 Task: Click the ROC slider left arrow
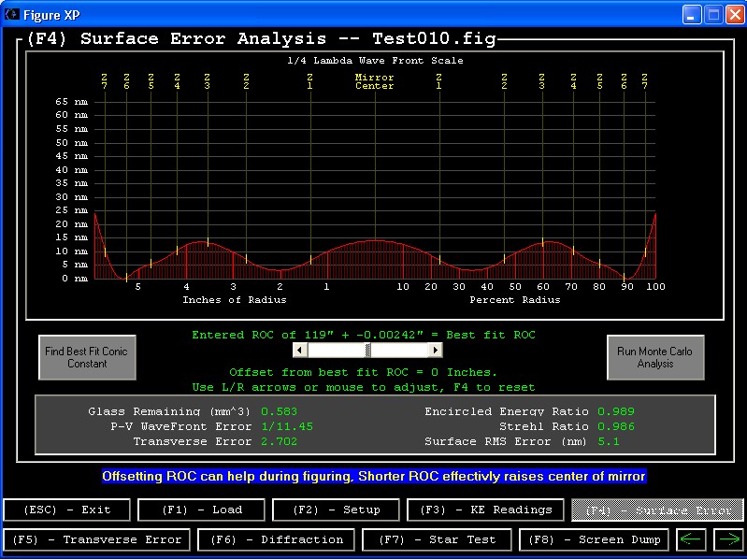[x=300, y=351]
